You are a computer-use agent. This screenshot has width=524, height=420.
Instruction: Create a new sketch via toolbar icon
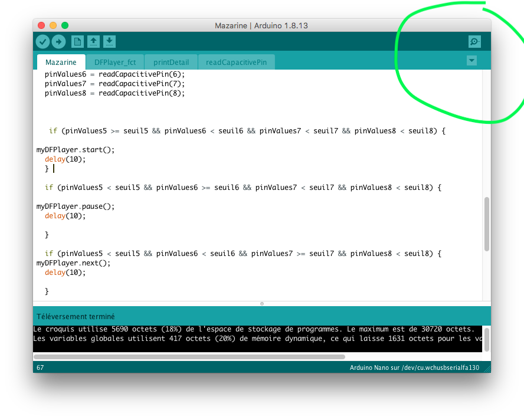click(77, 41)
